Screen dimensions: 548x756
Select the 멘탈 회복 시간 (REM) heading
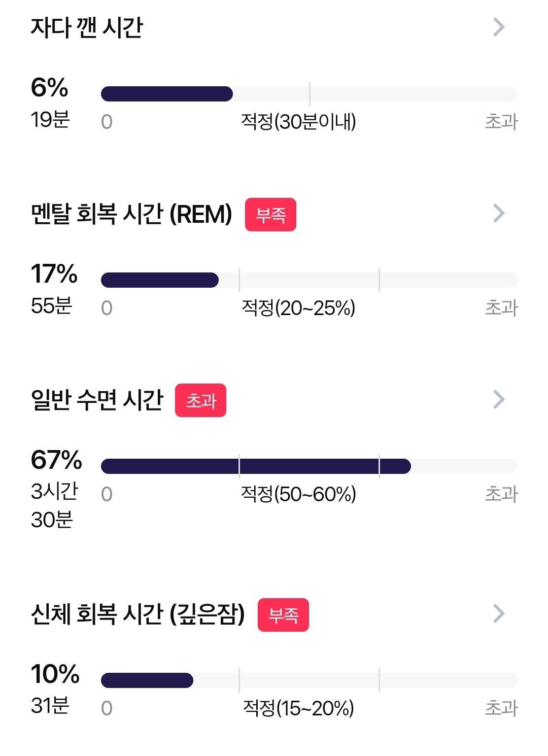pyautogui.click(x=131, y=214)
